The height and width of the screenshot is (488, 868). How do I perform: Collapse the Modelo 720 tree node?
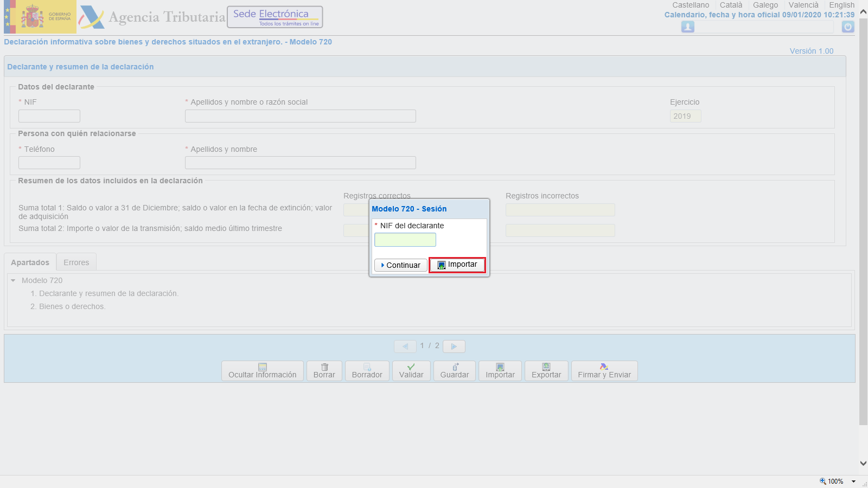click(x=13, y=280)
